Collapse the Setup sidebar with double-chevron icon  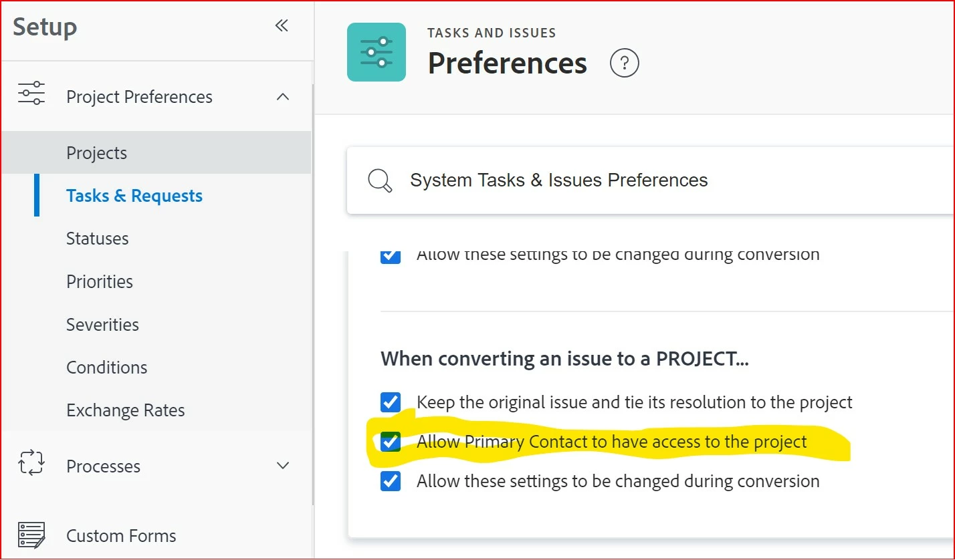point(282,26)
